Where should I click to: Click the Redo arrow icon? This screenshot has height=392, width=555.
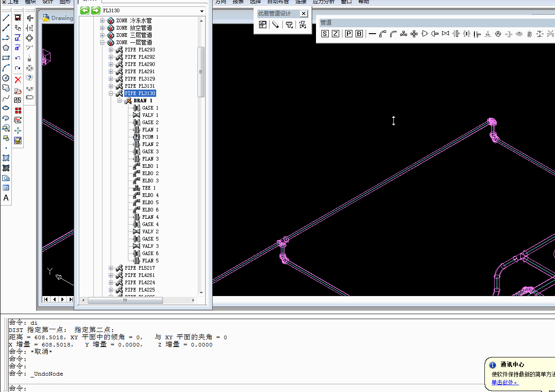pyautogui.click(x=18, y=68)
